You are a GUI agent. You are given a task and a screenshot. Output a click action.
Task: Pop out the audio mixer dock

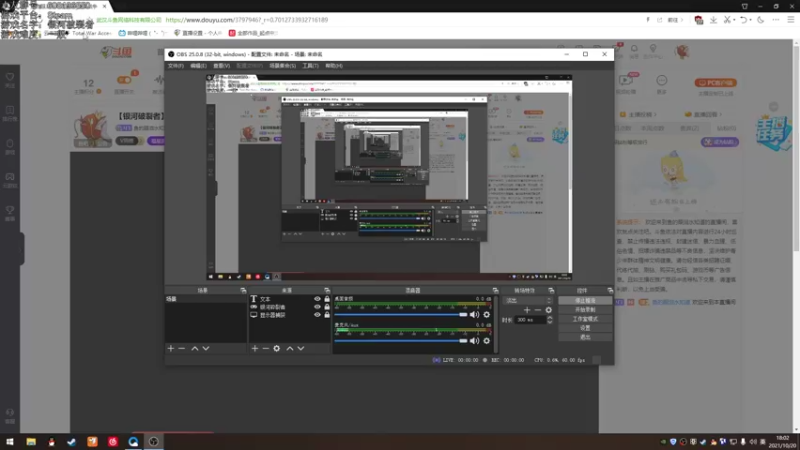[x=495, y=290]
